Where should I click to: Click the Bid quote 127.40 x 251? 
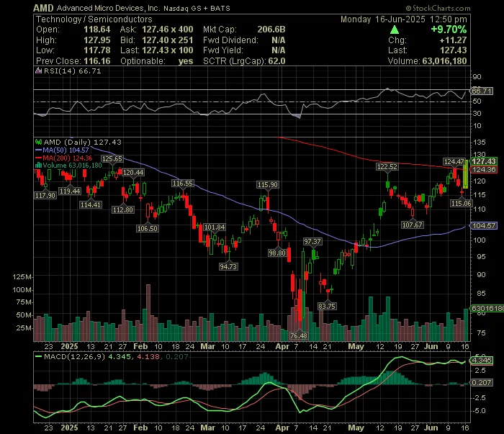[x=168, y=40]
